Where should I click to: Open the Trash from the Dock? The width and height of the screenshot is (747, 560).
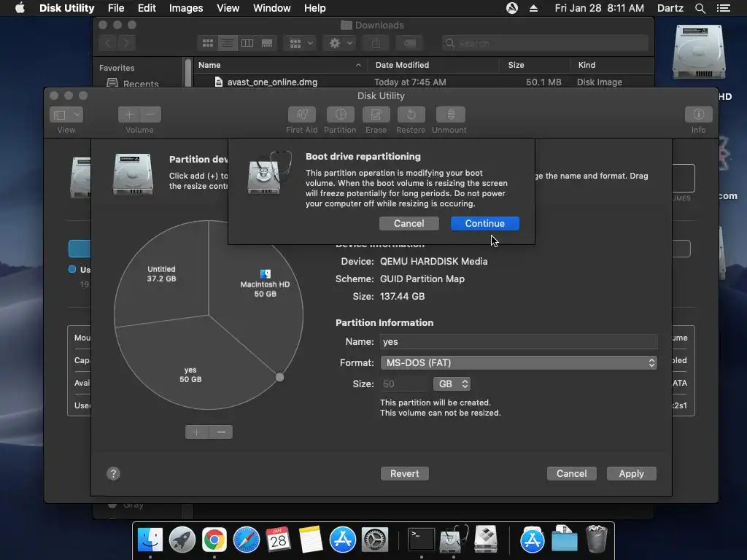[x=597, y=539]
